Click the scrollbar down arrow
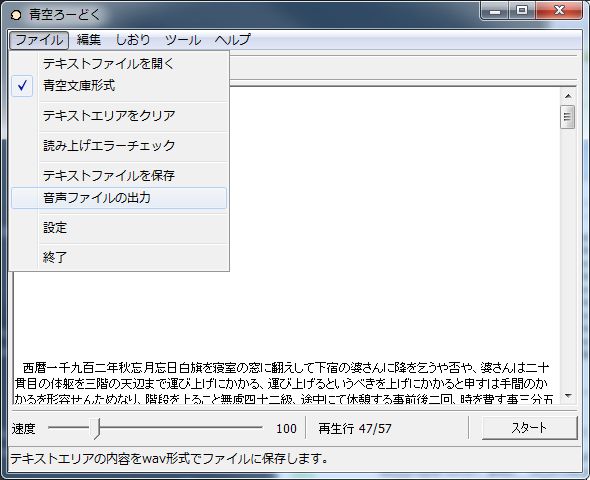The width and height of the screenshot is (590, 480). click(x=568, y=396)
